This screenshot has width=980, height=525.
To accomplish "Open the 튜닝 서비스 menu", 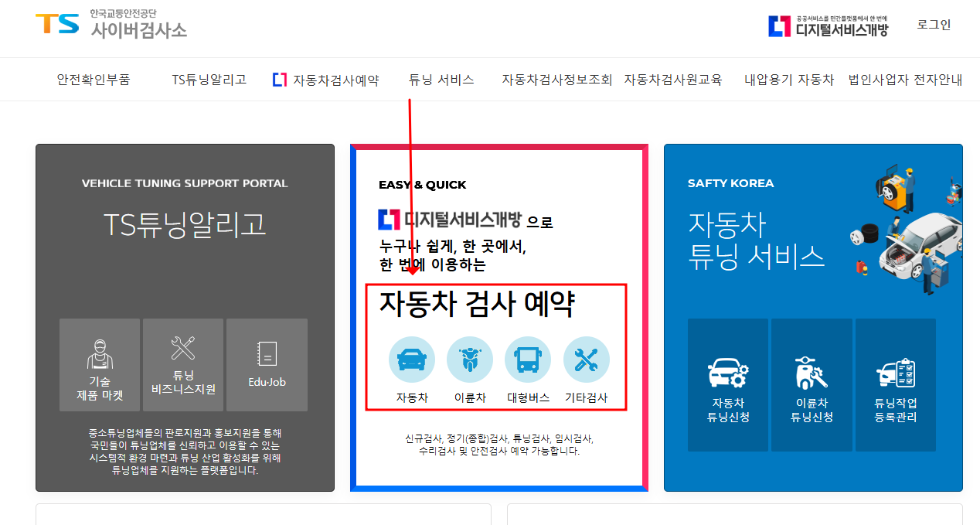I will (x=441, y=79).
